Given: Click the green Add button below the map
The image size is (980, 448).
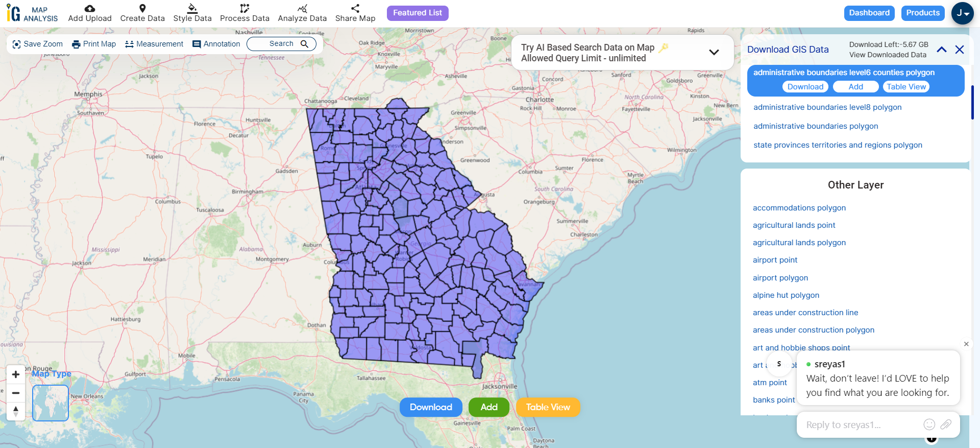Looking at the screenshot, I should point(489,407).
